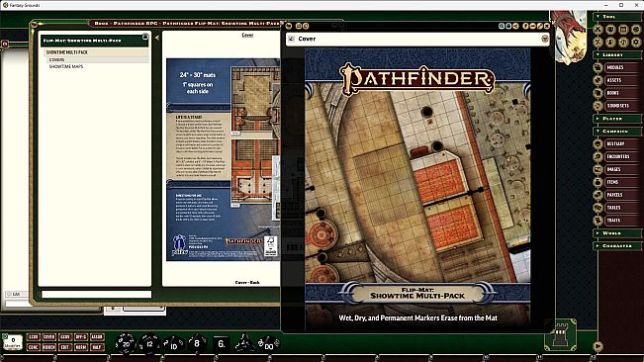
Task: Open the Traits campaign list
Action: [623, 220]
